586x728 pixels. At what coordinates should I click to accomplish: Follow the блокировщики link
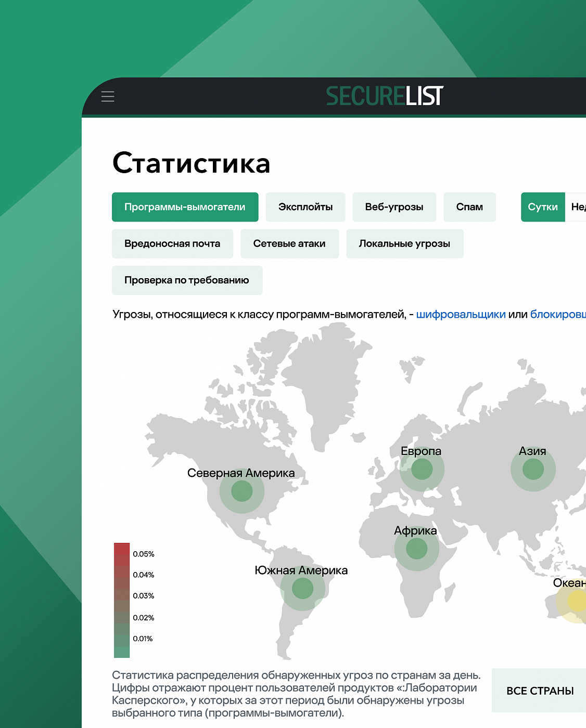[x=558, y=315]
